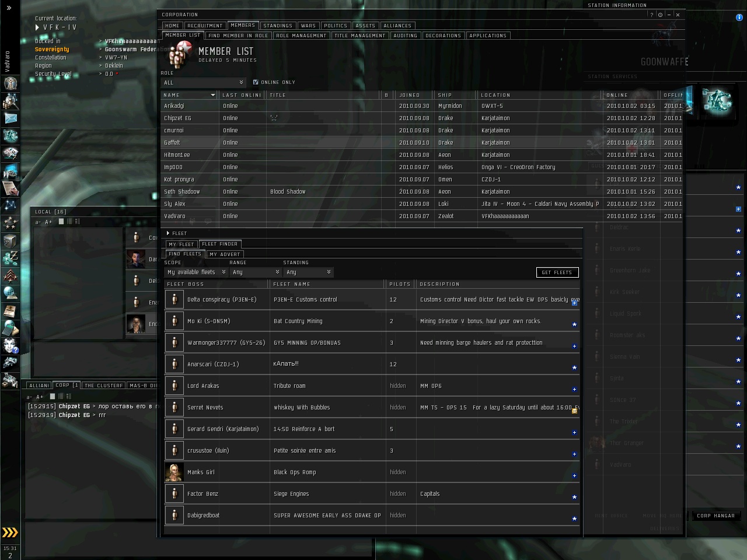
Task: Select member row Seth Shadoow
Action: [x=421, y=191]
